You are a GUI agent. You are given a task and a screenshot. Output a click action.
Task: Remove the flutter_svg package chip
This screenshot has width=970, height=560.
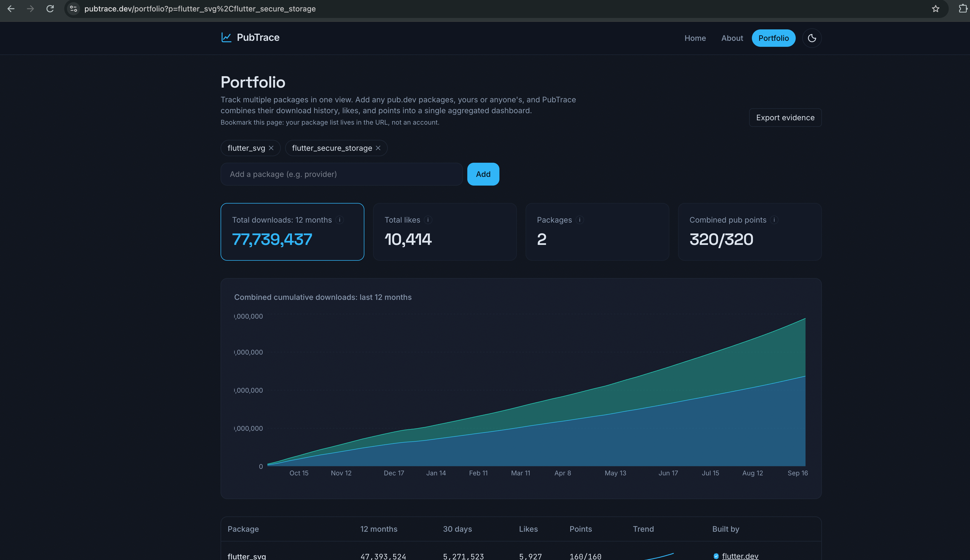272,148
